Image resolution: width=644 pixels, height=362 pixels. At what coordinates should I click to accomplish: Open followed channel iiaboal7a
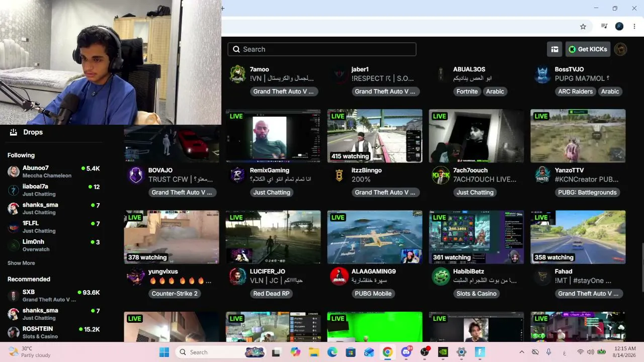(x=54, y=190)
